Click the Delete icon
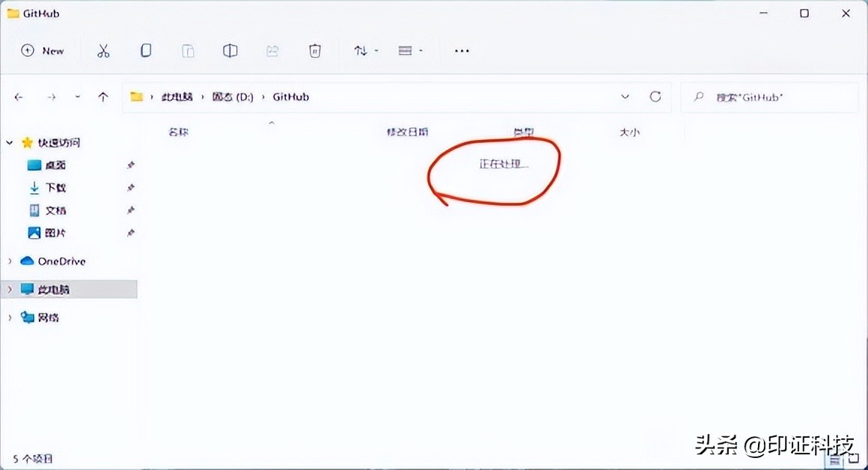This screenshot has height=470, width=868. coord(314,50)
